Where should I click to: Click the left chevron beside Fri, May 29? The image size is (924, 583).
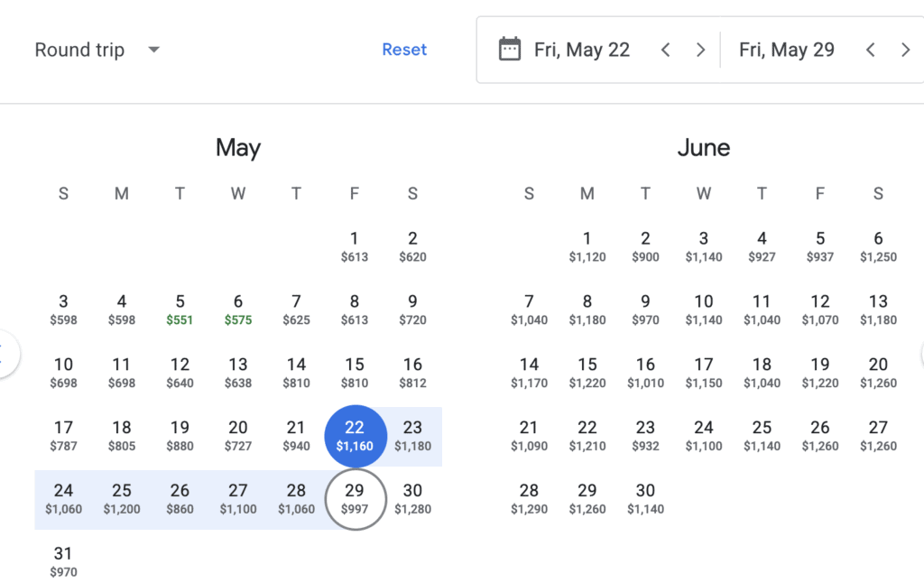(870, 50)
